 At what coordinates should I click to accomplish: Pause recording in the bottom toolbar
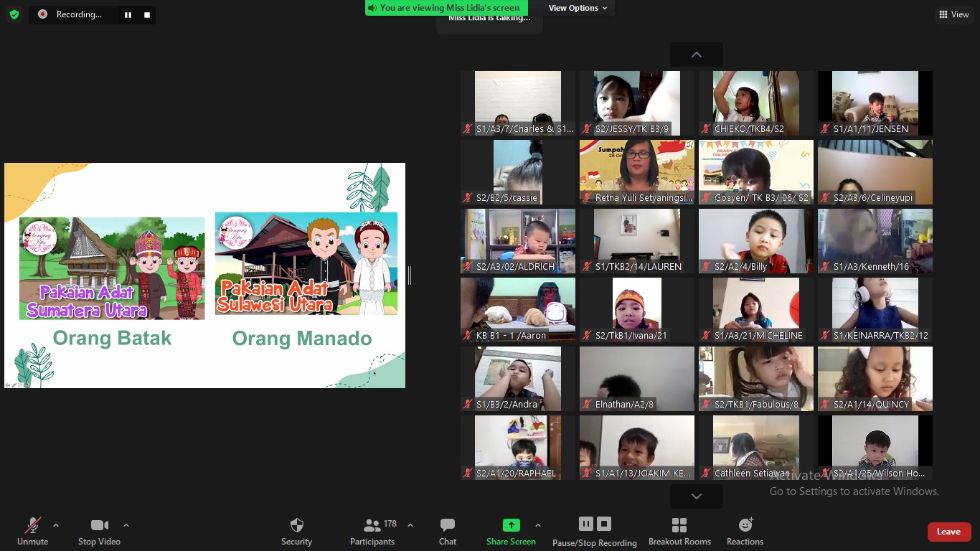tap(586, 524)
